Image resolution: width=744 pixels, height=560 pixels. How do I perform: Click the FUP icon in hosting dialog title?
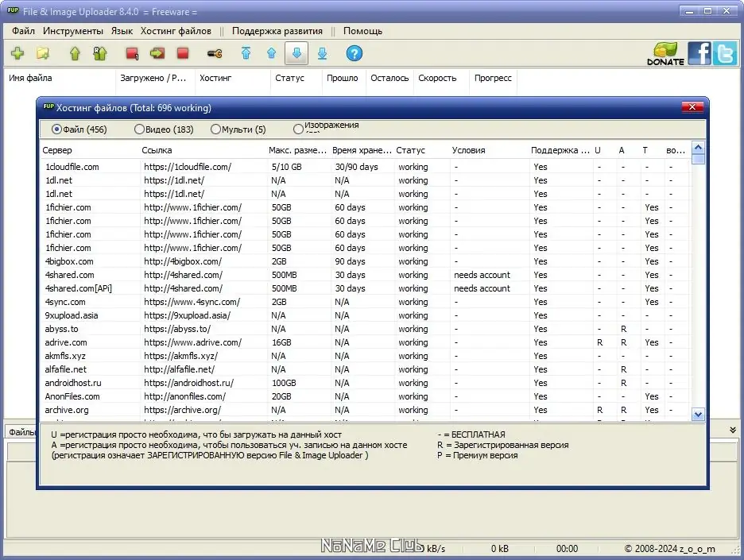coord(48,107)
